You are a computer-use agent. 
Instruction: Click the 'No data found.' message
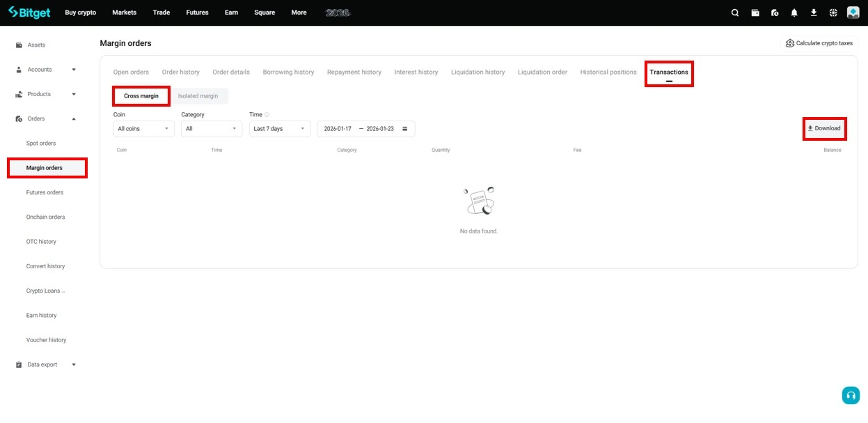pos(479,231)
